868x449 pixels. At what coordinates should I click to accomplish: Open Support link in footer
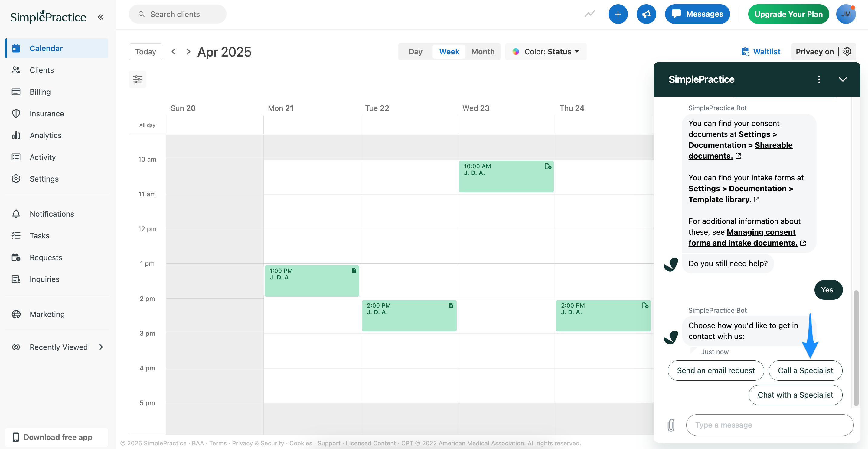(329, 443)
